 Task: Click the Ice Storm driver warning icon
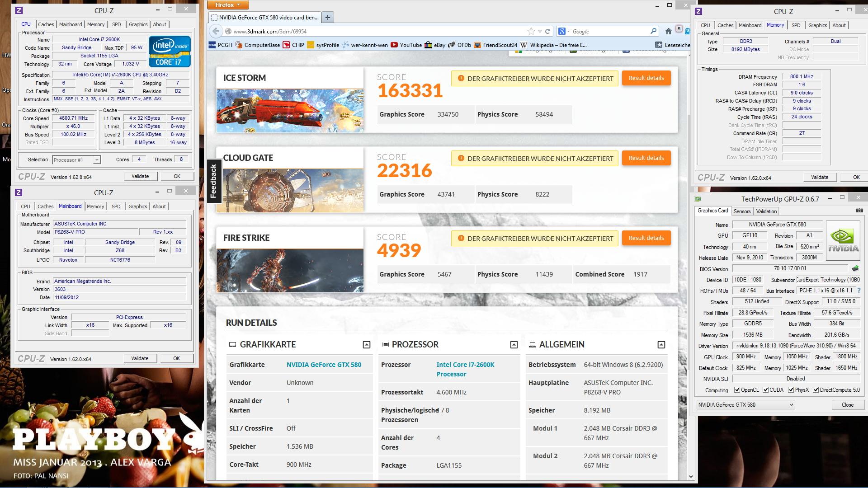point(461,78)
